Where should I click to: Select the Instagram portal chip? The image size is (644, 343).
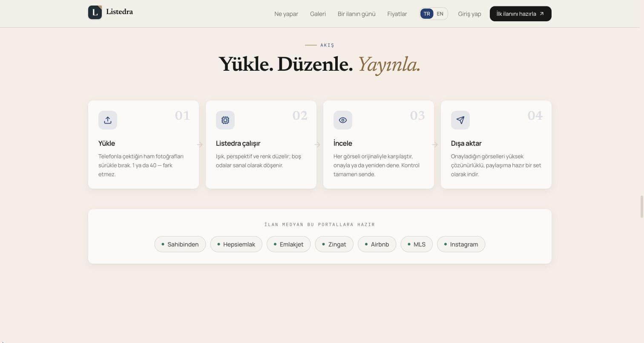pyautogui.click(x=461, y=244)
